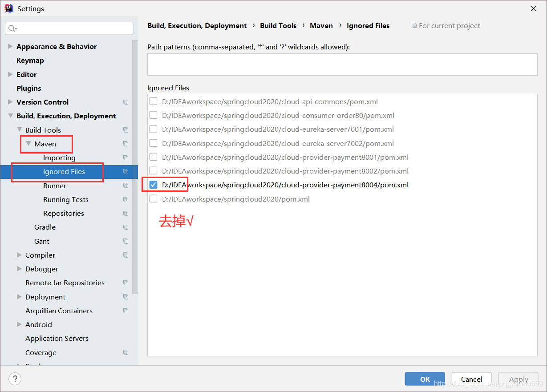Check the cloud-provider-payment8001 pom.xml checkbox
Screen dimensions: 547x392
pos(153,157)
